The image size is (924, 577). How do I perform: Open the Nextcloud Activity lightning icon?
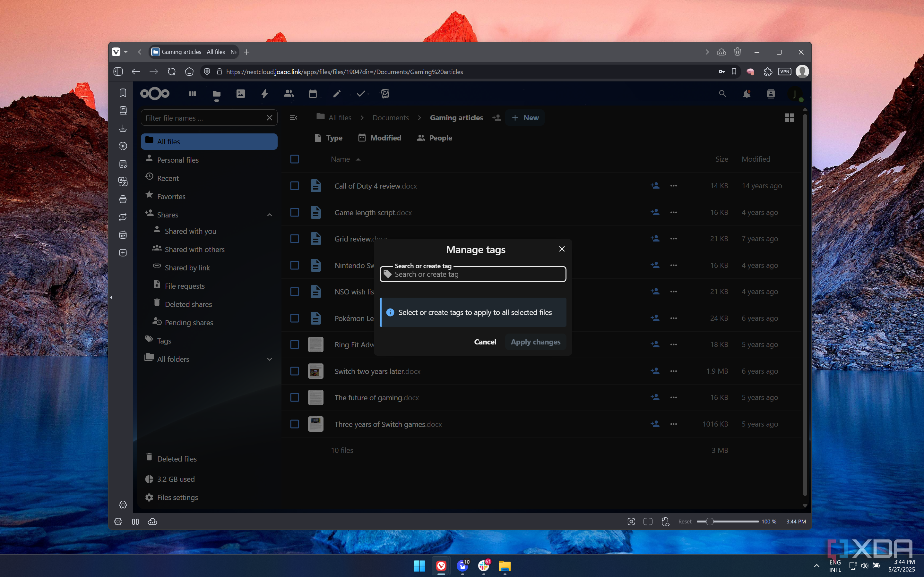(264, 94)
